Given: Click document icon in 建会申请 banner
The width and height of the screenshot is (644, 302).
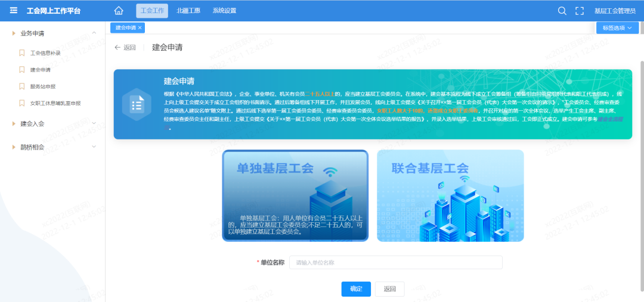Looking at the screenshot, I should click(x=136, y=105).
